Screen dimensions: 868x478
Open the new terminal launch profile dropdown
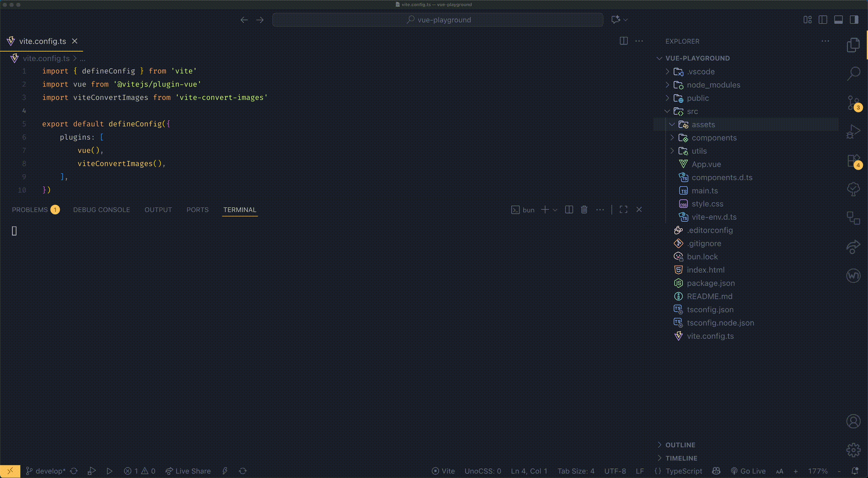(555, 210)
